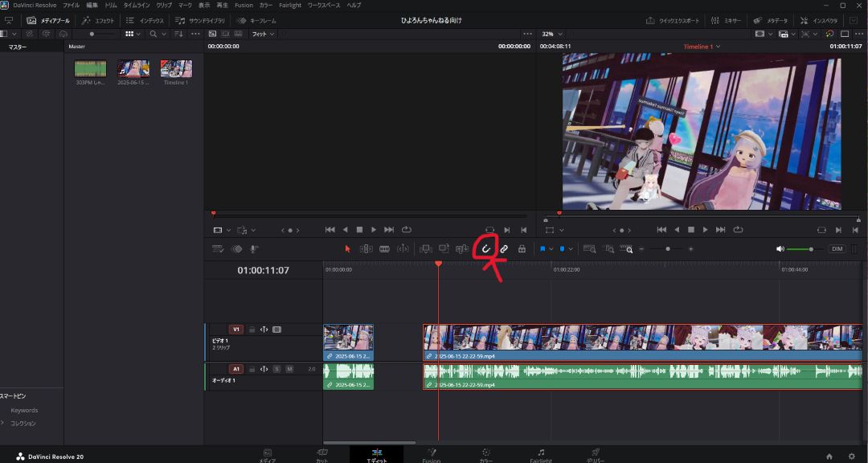Click the blue flag icon
Viewport: 868px width, 463px height.
point(542,249)
